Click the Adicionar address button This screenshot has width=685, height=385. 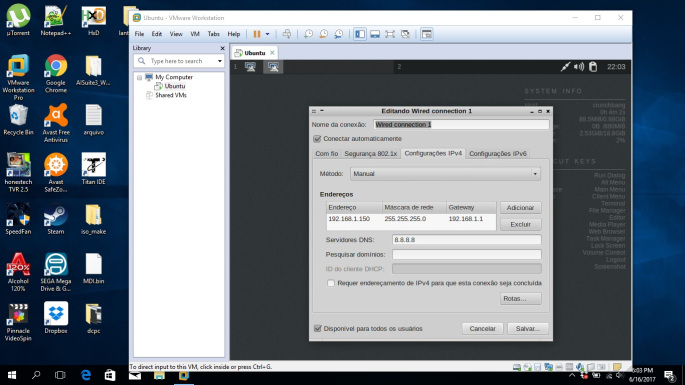pos(520,208)
